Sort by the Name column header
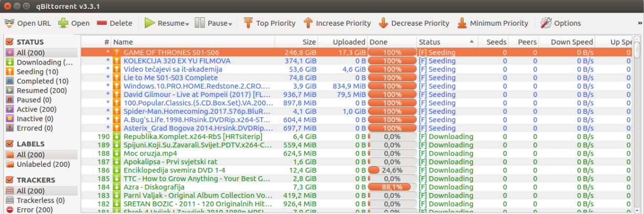 point(192,42)
